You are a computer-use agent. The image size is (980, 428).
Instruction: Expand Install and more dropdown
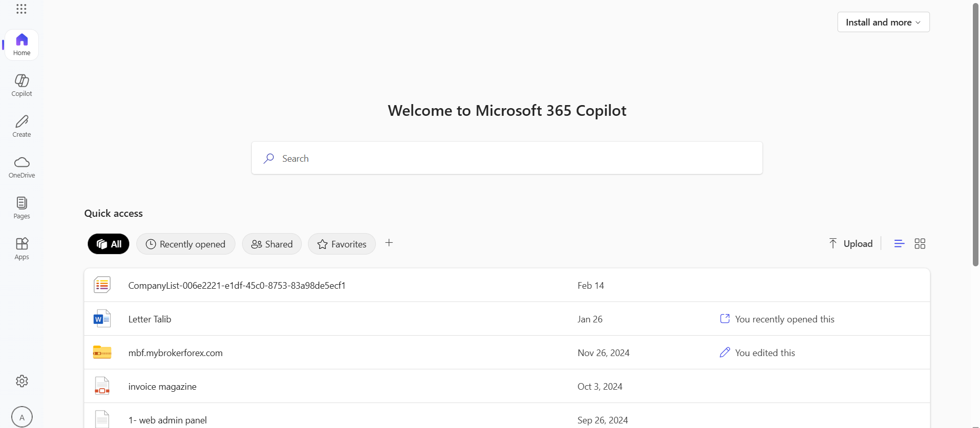883,22
